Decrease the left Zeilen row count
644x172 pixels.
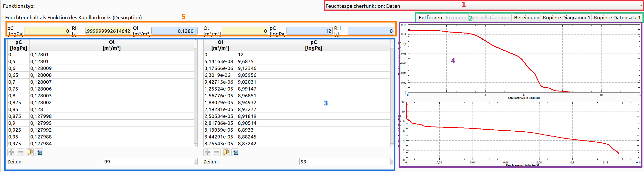coord(196,163)
